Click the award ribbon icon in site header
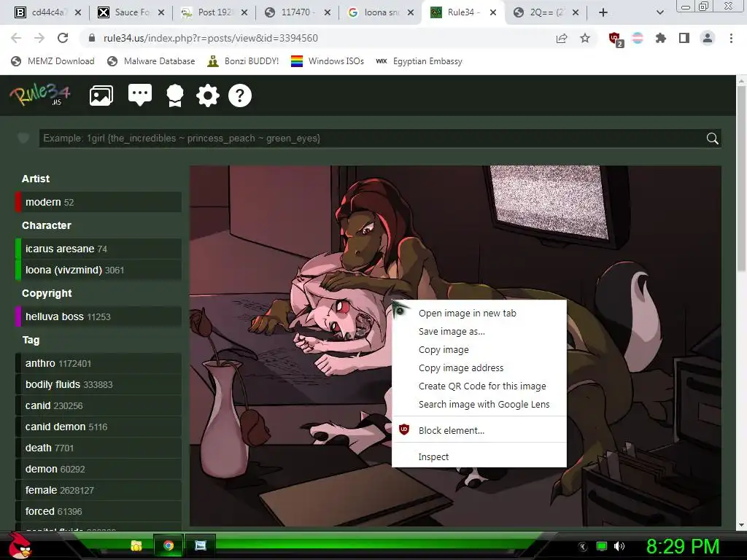The image size is (747, 560). 175,96
